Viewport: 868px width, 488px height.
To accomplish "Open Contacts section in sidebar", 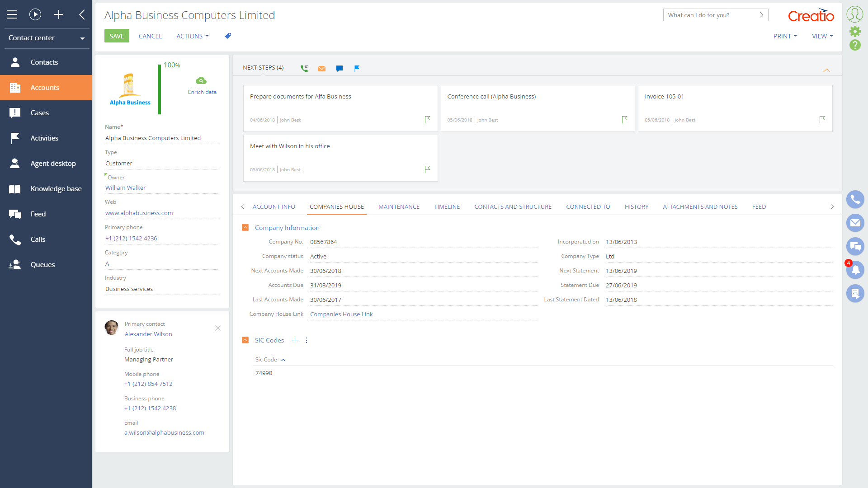I will coord(46,62).
